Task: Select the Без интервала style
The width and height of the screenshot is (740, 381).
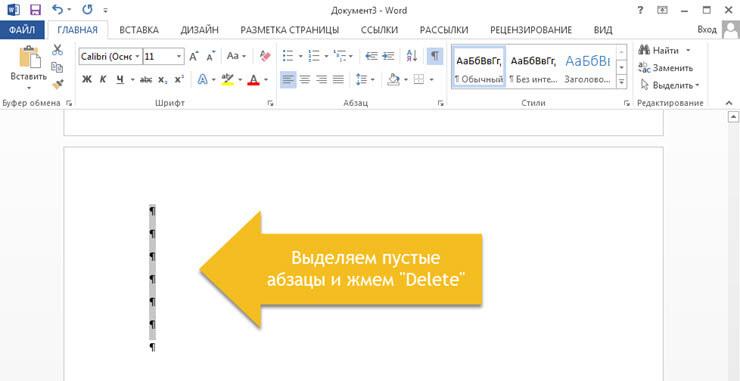Action: click(x=533, y=67)
